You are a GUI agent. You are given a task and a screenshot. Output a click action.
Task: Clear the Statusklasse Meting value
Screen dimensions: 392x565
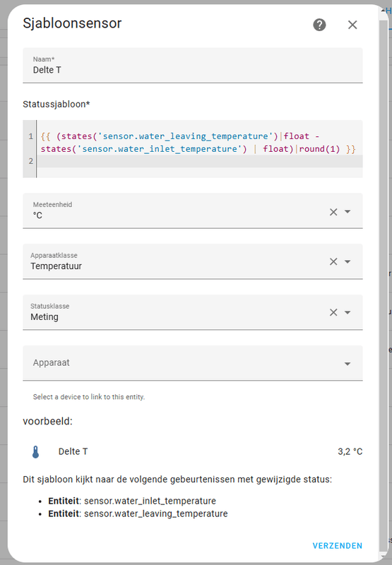click(x=333, y=312)
